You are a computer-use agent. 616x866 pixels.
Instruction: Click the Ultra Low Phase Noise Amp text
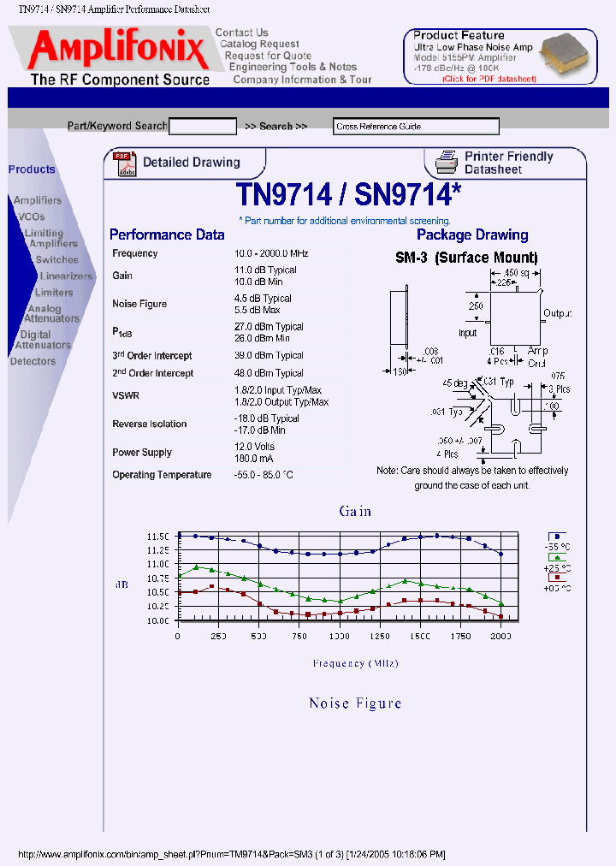point(473,48)
